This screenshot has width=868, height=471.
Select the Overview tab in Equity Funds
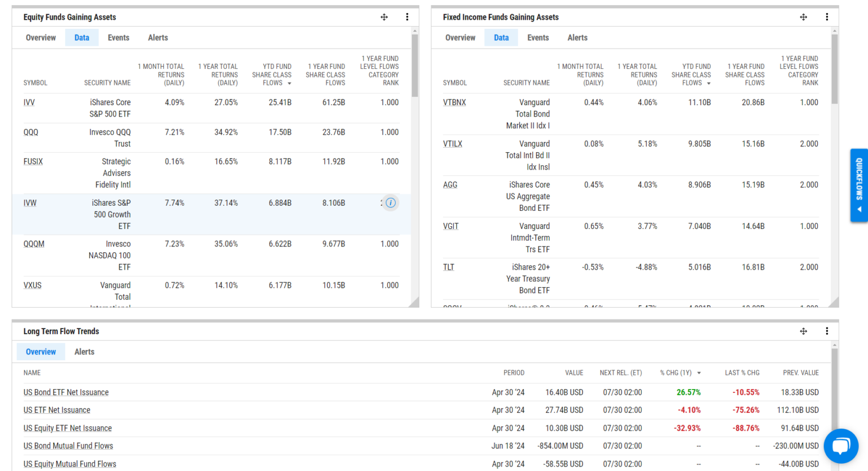pyautogui.click(x=41, y=37)
